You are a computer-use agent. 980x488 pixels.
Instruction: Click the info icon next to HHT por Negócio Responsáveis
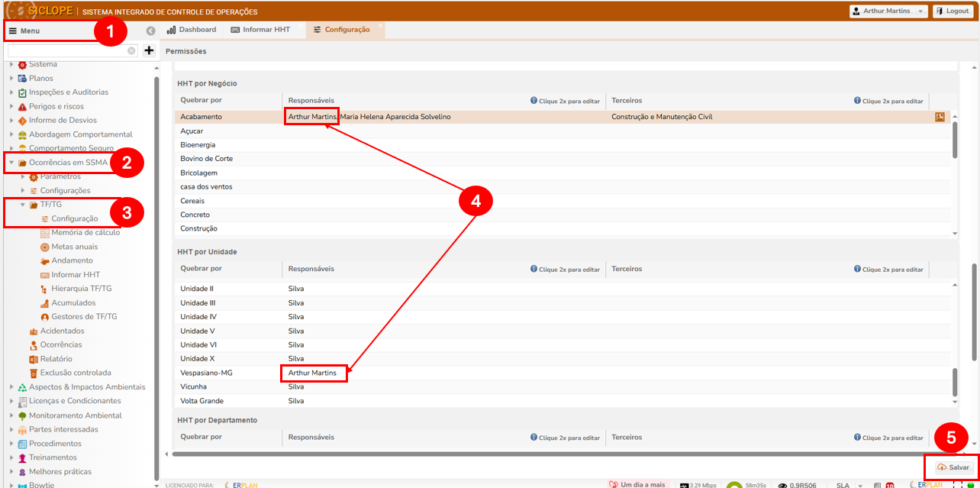click(x=534, y=101)
